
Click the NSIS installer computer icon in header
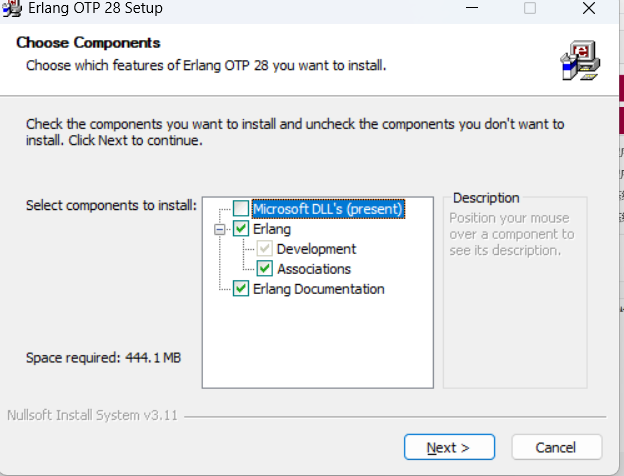[x=581, y=60]
